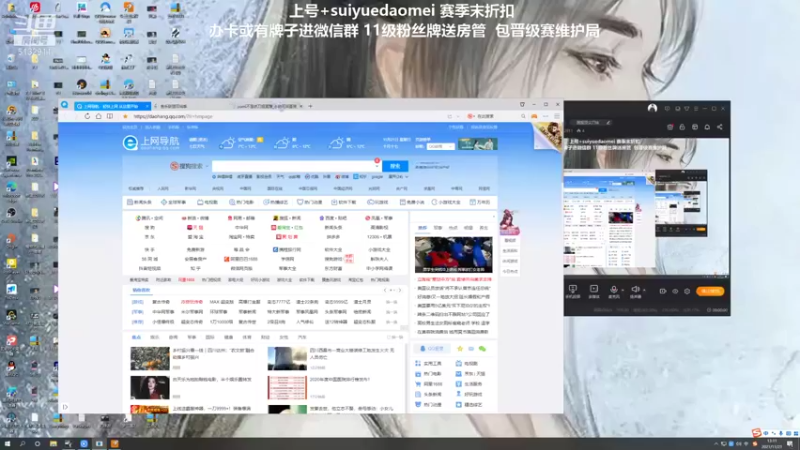This screenshot has width=800, height=450.
Task: Click the share icon in streaming window
Action: [x=719, y=127]
